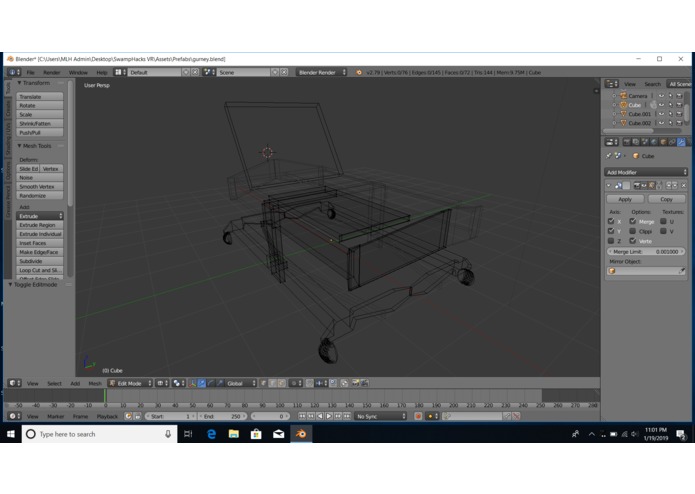Click the 3D viewport editor type icon
Viewport: 695px width, 494px height.
[14, 383]
